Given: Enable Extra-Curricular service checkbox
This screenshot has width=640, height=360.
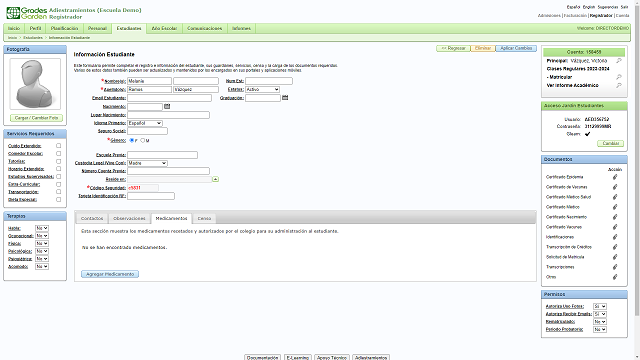Looking at the screenshot, I should 58,184.
